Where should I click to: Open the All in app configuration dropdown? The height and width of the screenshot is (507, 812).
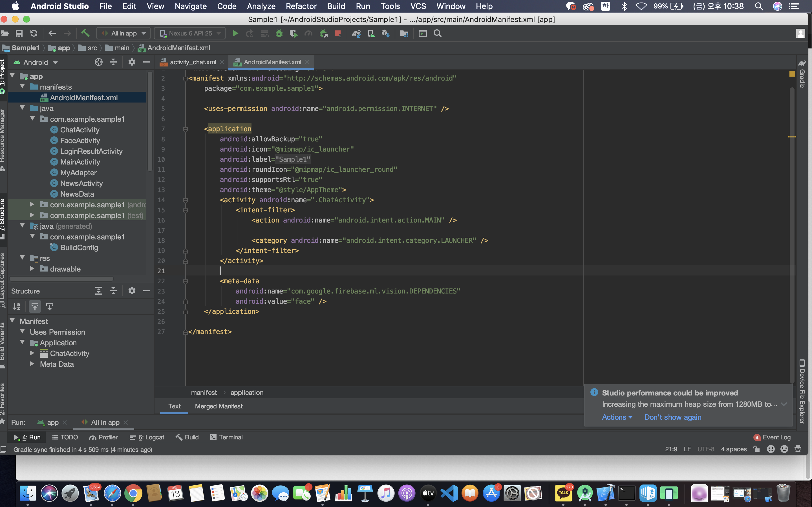pos(124,33)
